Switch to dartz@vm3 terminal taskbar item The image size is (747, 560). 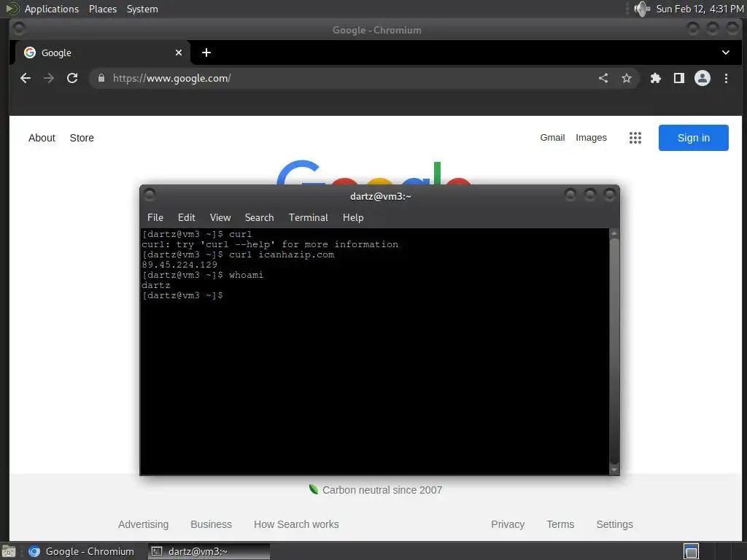pyautogui.click(x=209, y=551)
